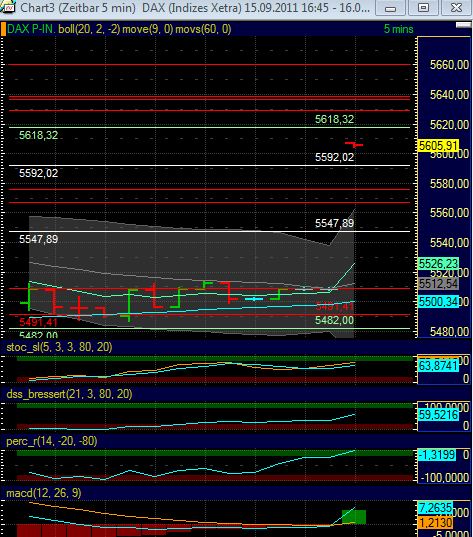Maximize the Chart3 window
Screen dimensions: 473x537
[423, 8]
